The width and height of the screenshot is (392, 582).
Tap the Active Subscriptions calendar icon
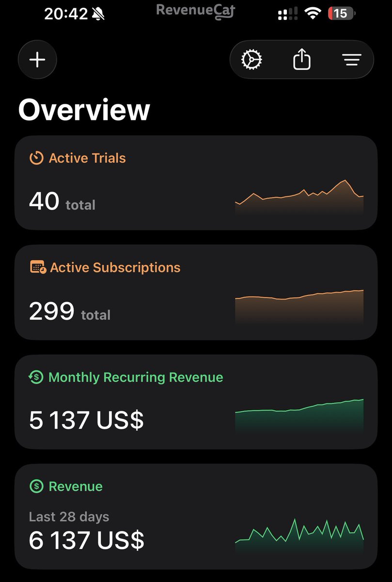(38, 267)
